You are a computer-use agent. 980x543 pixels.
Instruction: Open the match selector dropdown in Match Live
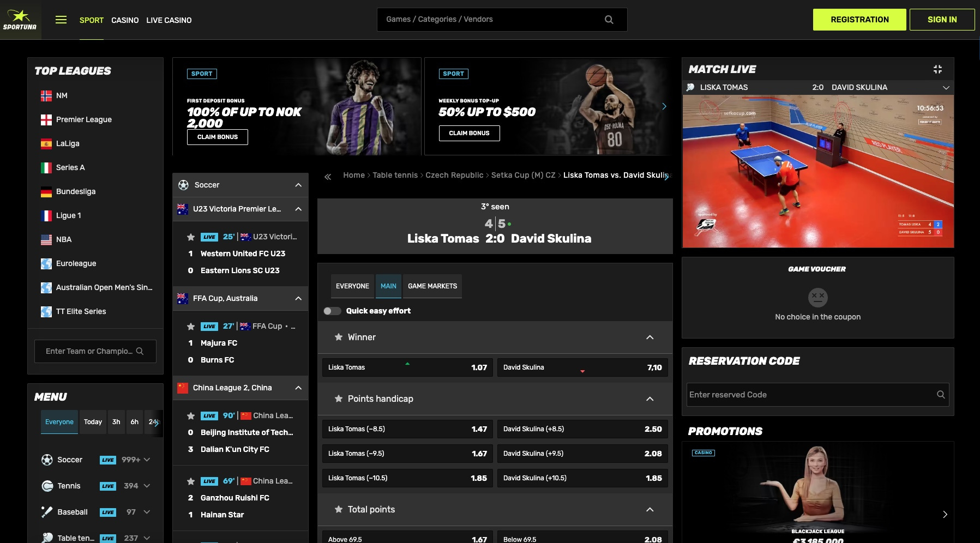(947, 87)
